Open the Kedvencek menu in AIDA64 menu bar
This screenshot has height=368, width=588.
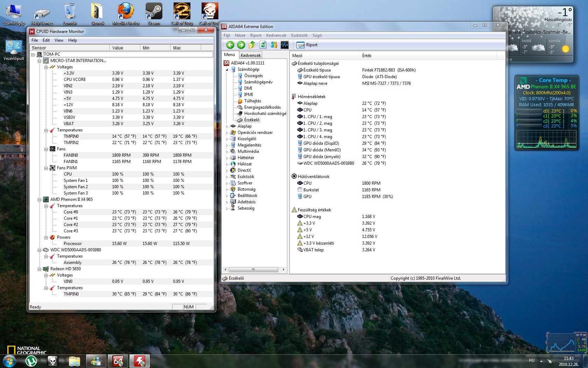coord(276,35)
